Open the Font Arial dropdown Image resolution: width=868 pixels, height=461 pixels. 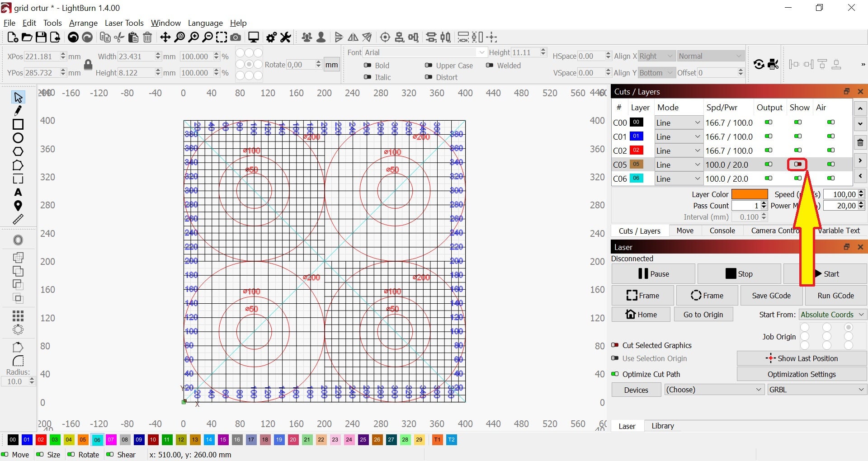click(x=425, y=52)
